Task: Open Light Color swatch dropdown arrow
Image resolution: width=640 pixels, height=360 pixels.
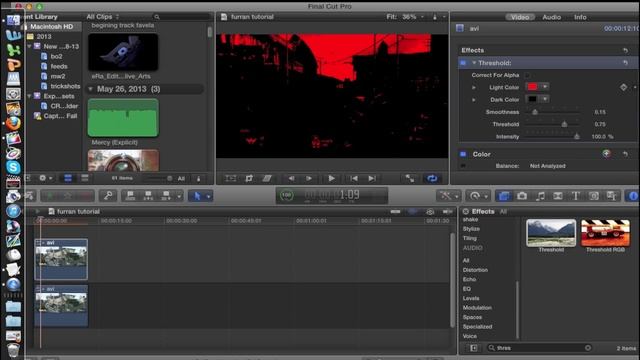Action: (545, 87)
